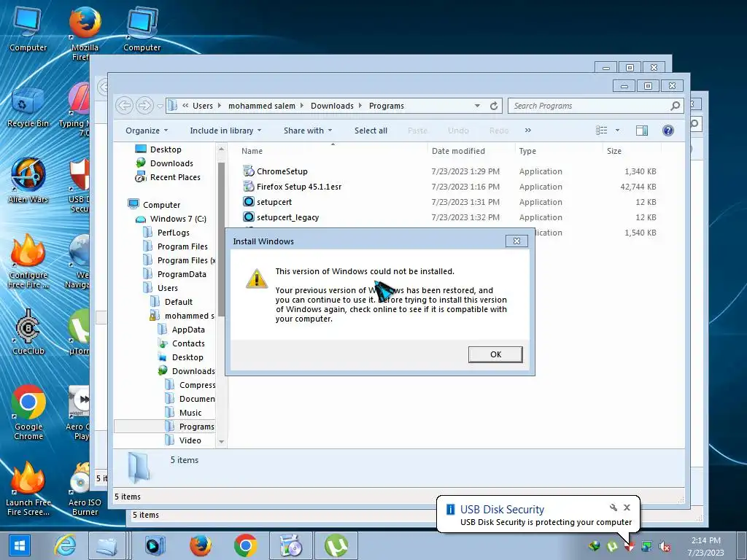Sort by Name column header

[x=252, y=151]
